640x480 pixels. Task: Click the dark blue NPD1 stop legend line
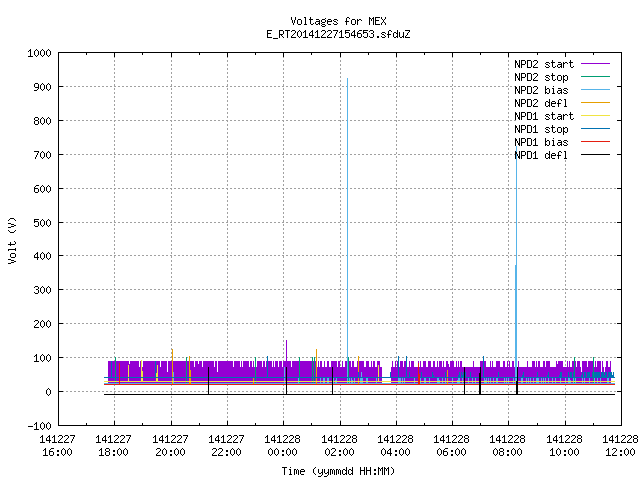(x=595, y=129)
